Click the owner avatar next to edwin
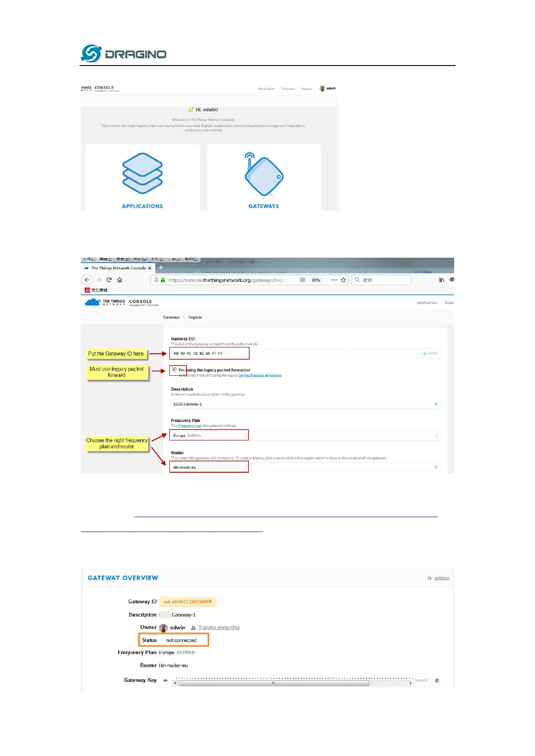The width and height of the screenshot is (535, 756). click(x=164, y=628)
